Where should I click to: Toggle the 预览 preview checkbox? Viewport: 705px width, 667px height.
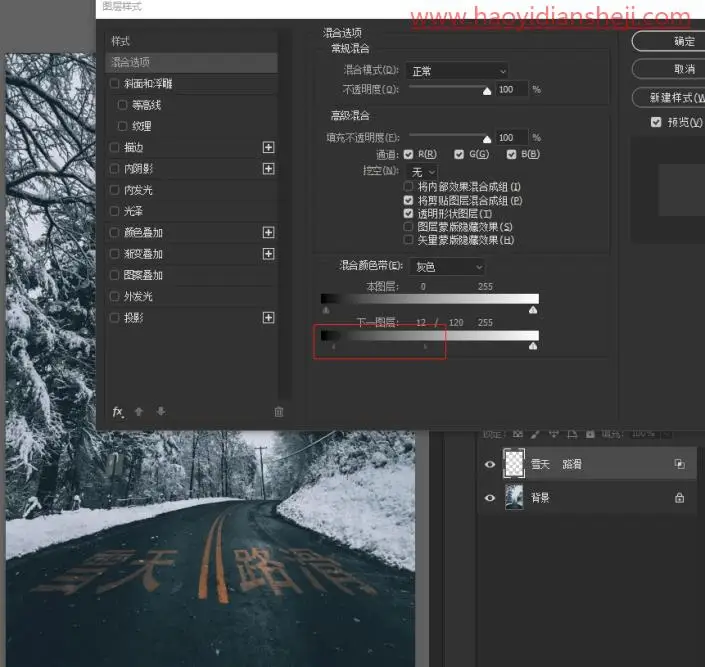(x=656, y=122)
